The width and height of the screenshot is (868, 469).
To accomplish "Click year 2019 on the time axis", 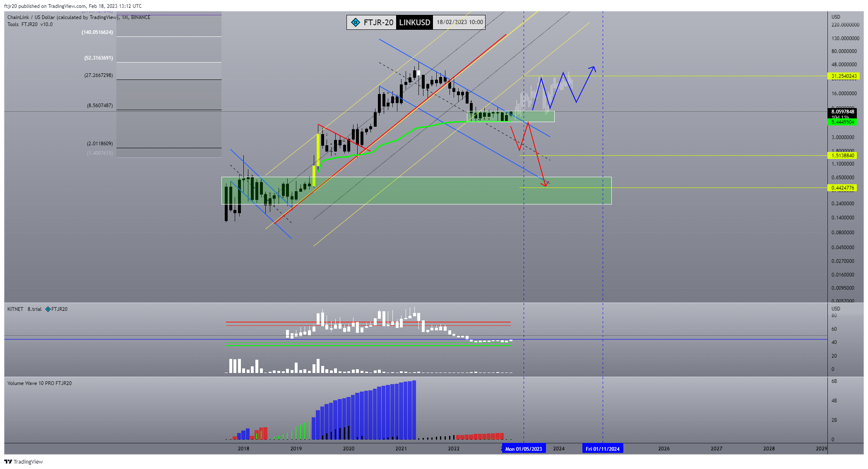I will [296, 449].
